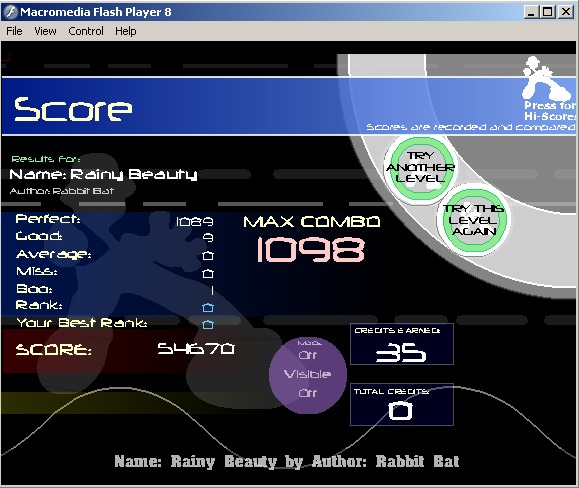Click the Total Credits box showing 0
Screen dimensions: 579x488
click(x=402, y=405)
